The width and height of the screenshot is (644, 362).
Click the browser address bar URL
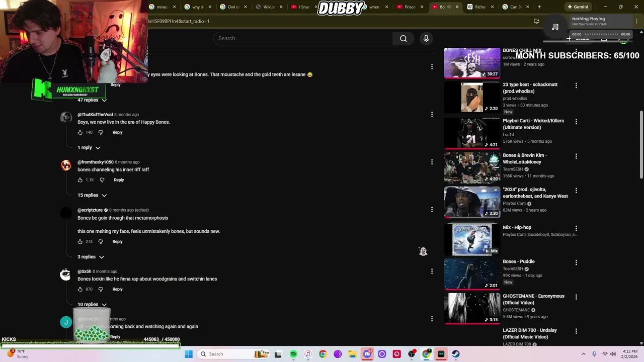(179, 21)
